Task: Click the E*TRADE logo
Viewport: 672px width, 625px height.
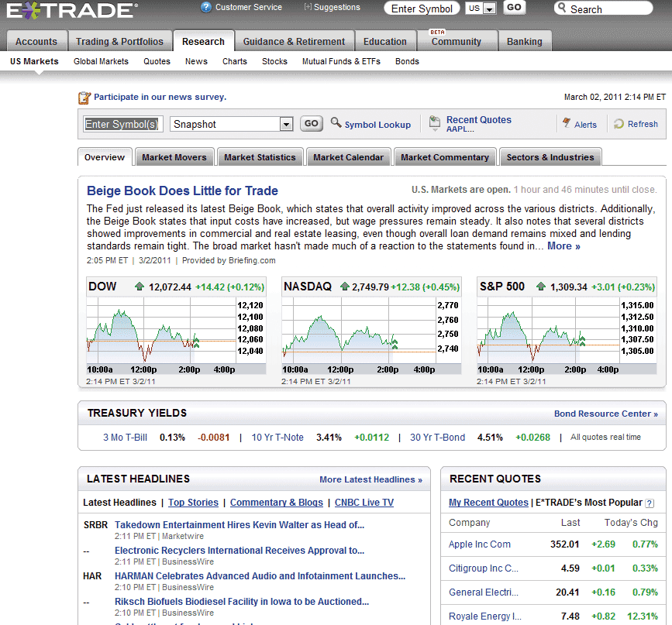Action: (72, 10)
